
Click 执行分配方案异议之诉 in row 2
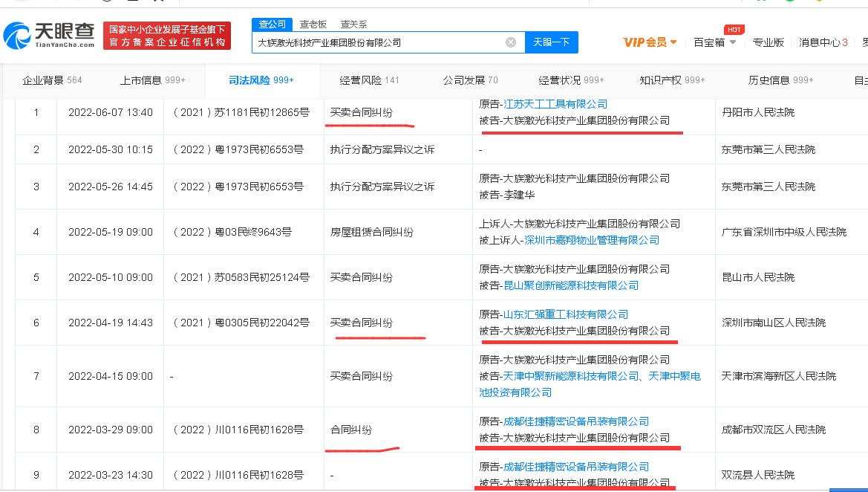[x=382, y=149]
